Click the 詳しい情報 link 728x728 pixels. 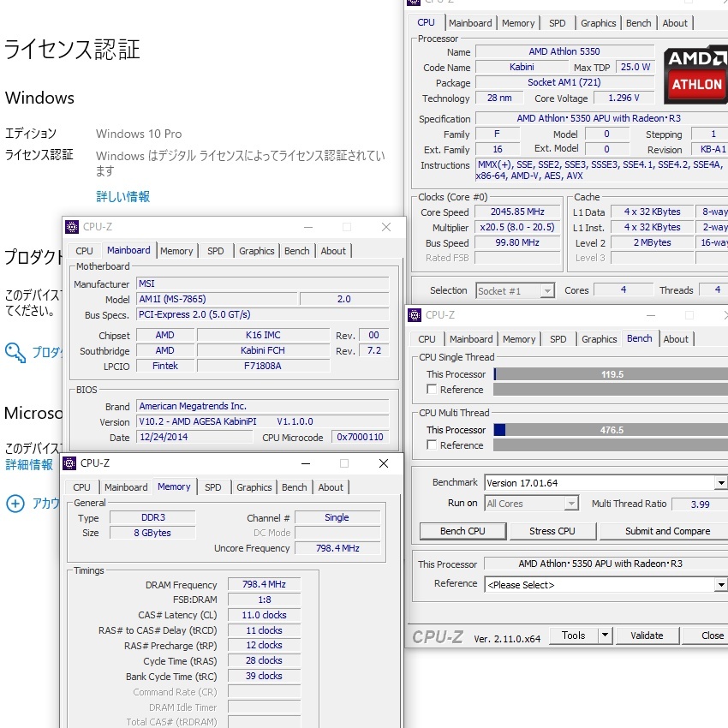pos(122,197)
